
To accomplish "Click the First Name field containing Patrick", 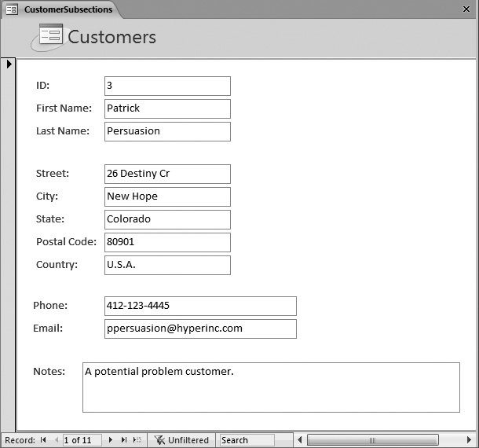I will click(x=167, y=108).
